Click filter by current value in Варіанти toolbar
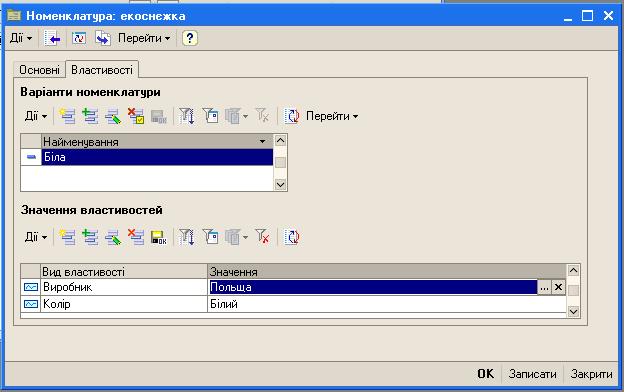The image size is (624, 392). point(210,116)
